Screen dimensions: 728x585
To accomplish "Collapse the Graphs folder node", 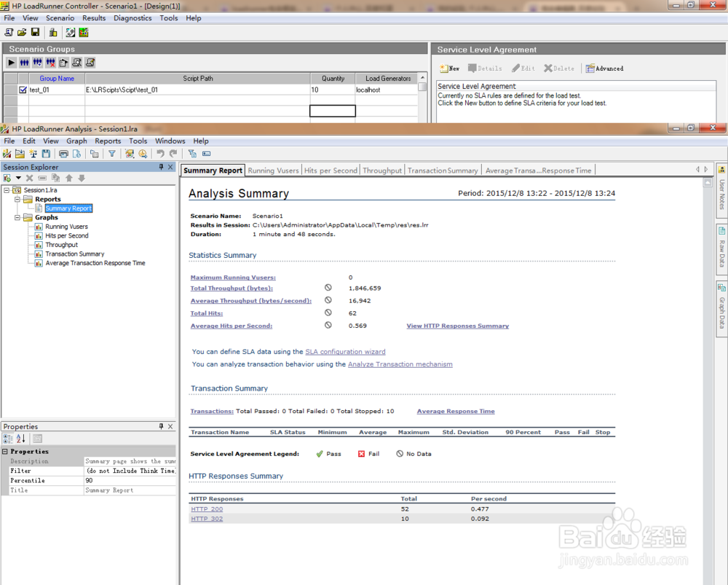I will click(17, 217).
